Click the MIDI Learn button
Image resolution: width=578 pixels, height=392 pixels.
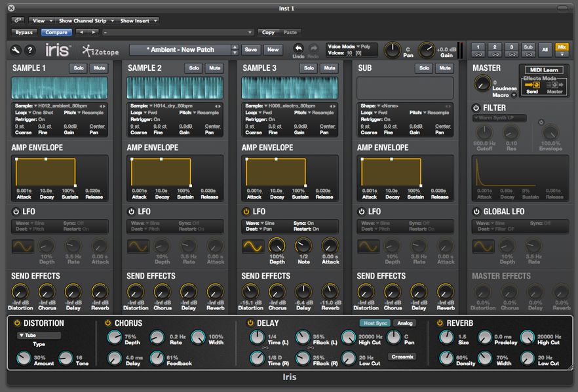tap(544, 69)
